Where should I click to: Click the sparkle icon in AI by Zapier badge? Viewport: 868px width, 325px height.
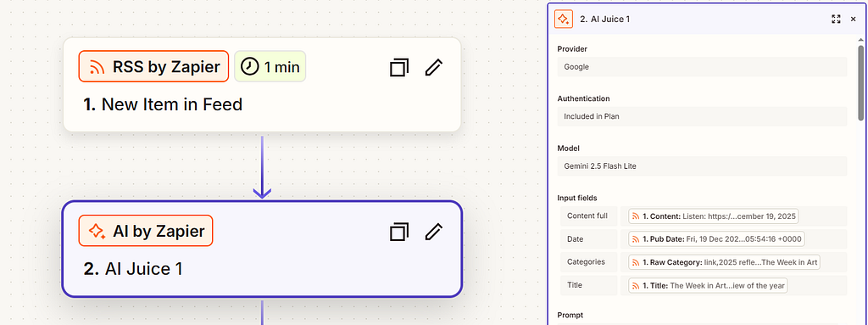coord(97,232)
